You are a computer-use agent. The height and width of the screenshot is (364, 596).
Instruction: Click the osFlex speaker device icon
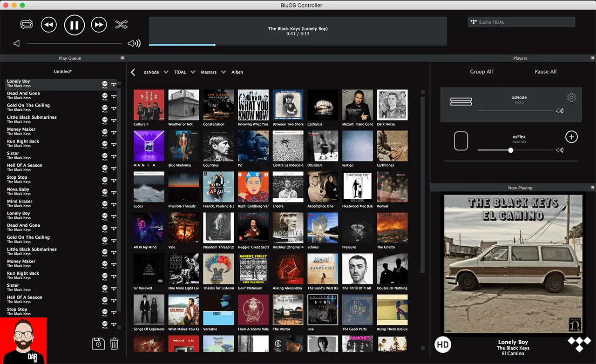tap(461, 141)
